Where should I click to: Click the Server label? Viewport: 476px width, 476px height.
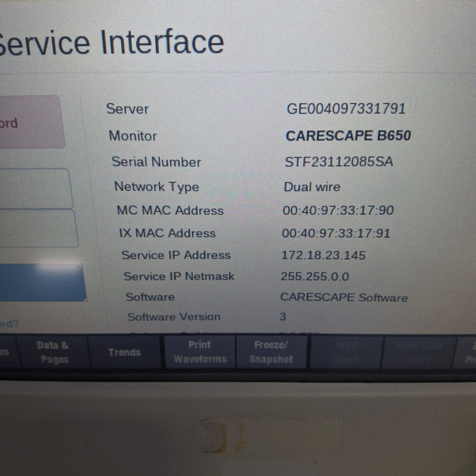(x=128, y=109)
